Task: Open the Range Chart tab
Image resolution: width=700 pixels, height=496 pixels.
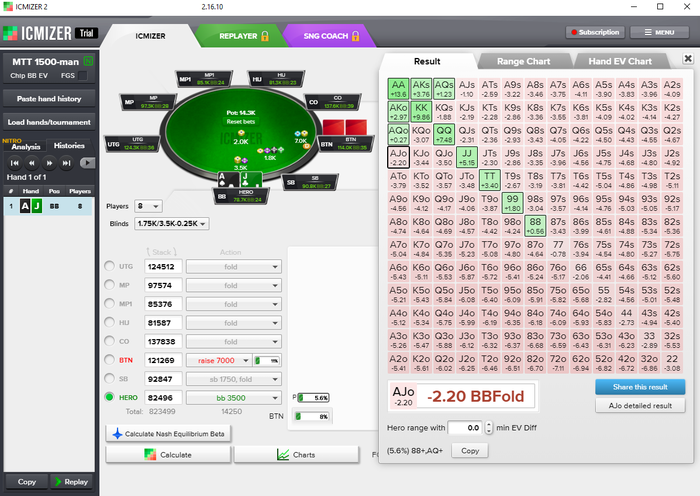Action: 524,61
